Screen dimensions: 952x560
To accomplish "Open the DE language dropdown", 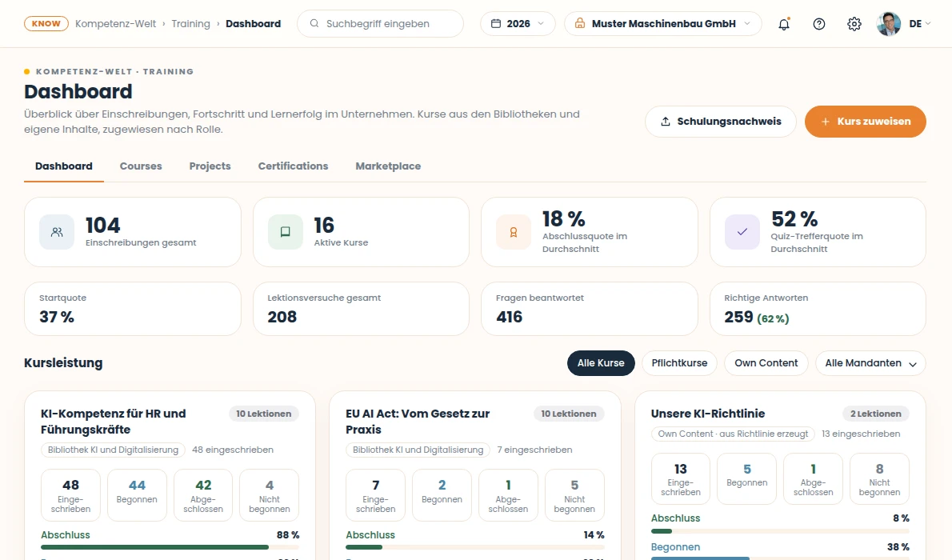I will [x=920, y=24].
